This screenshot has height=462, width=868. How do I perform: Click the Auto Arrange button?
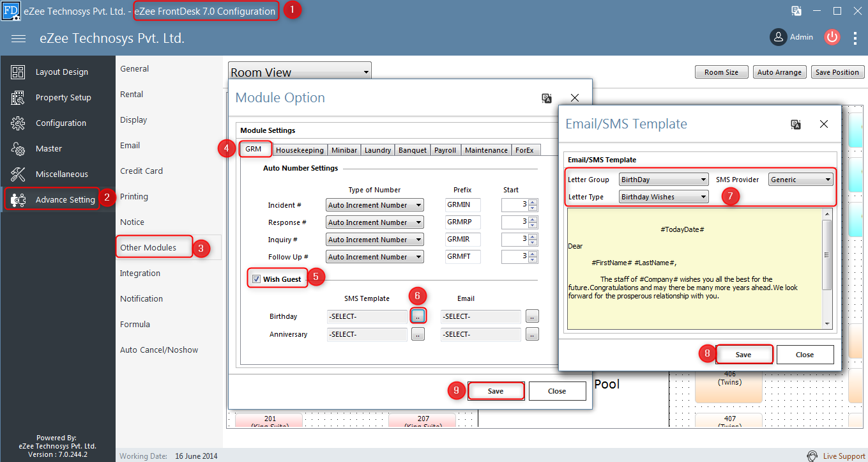click(x=779, y=72)
